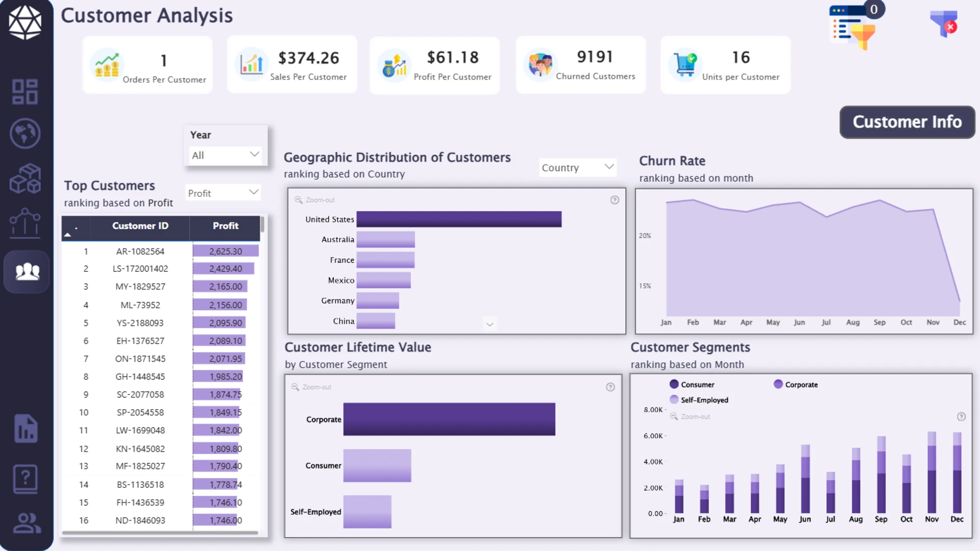Open the Year dropdown set to All
This screenshot has width=980, height=551.
coord(226,155)
